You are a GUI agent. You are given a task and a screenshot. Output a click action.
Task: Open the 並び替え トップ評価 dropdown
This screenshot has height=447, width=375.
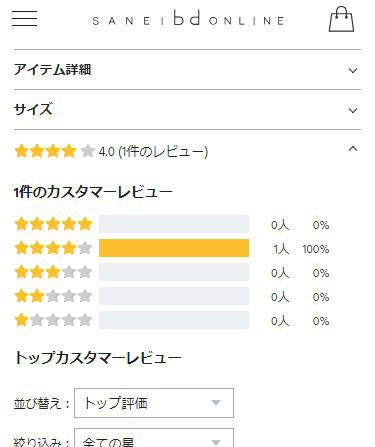pos(154,403)
